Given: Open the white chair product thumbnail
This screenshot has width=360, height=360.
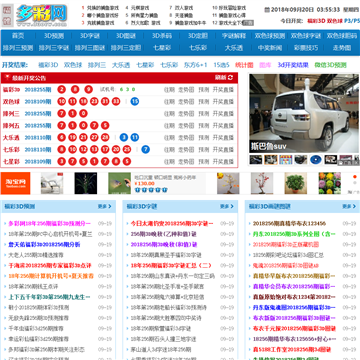Looking at the screenshot, I should pos(52,183).
